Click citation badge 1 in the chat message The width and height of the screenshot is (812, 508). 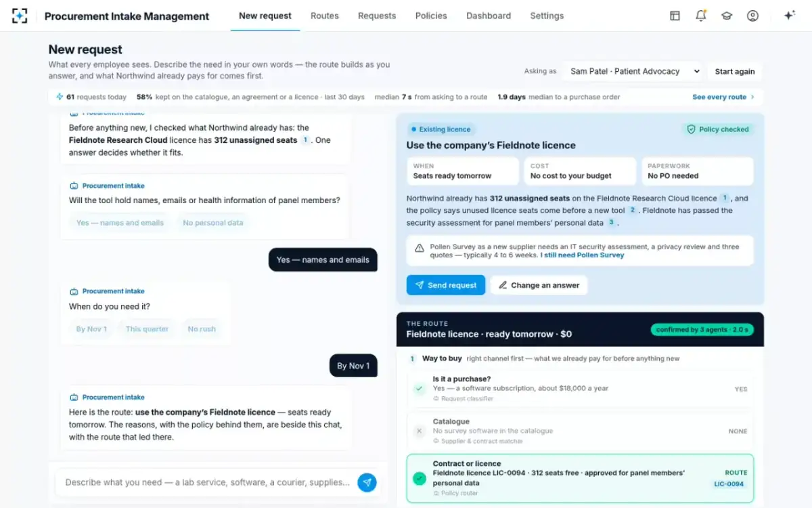[305, 140]
